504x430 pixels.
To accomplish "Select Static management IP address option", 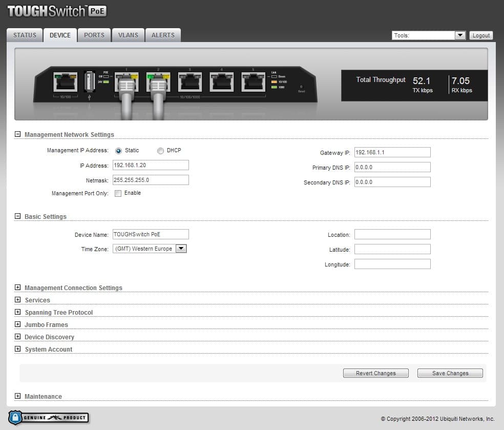I will pos(118,151).
